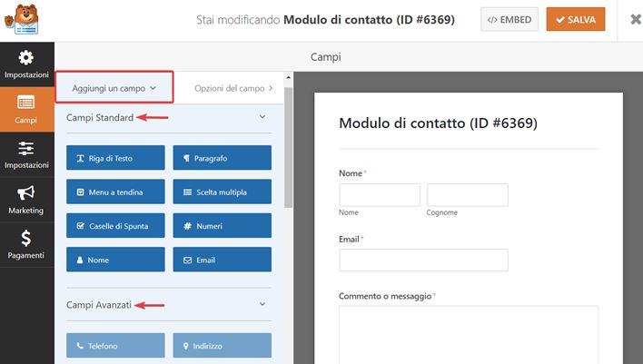Add a Caselle di Spunta field

(x=115, y=226)
